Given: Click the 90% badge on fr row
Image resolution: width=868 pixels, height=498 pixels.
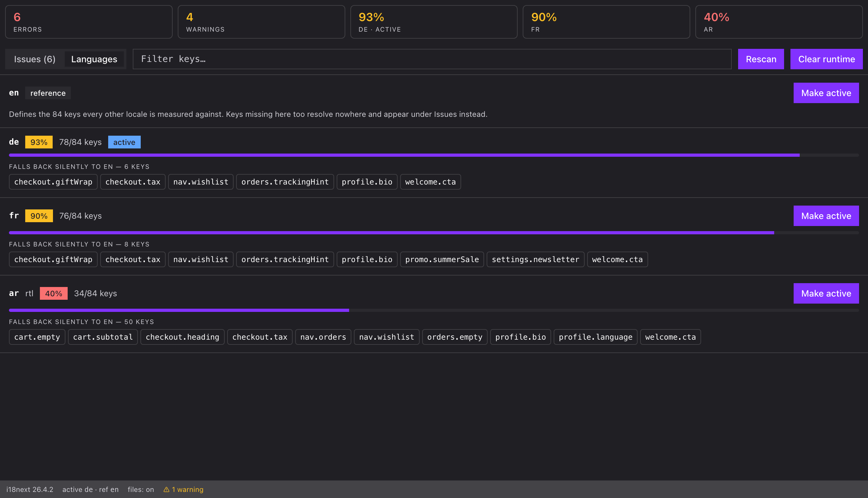Looking at the screenshot, I should (x=39, y=216).
